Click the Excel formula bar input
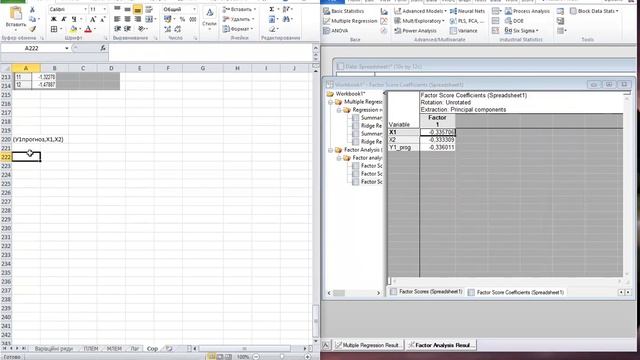This screenshot has width=640, height=360. click(x=210, y=52)
